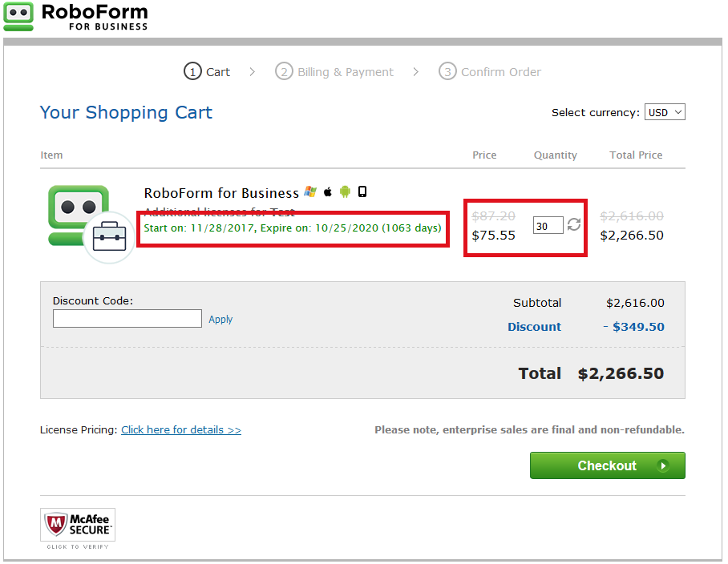Click the quantity field showing 30

coord(548,225)
